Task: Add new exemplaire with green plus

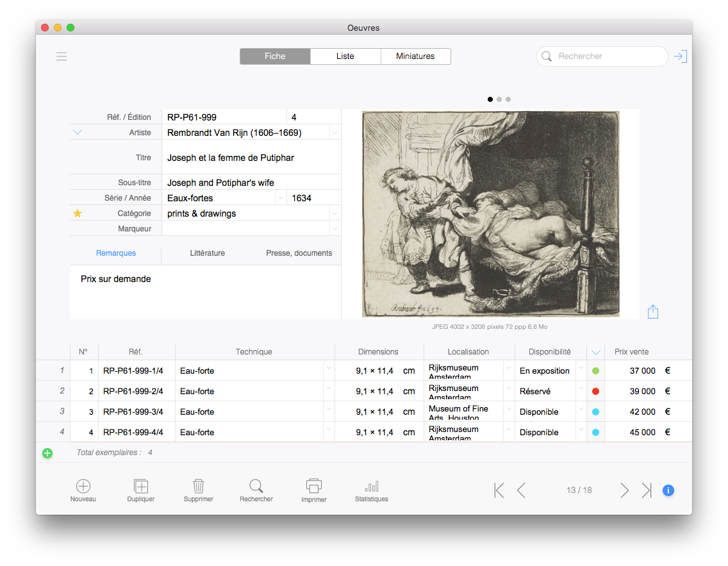Action: 47,453
